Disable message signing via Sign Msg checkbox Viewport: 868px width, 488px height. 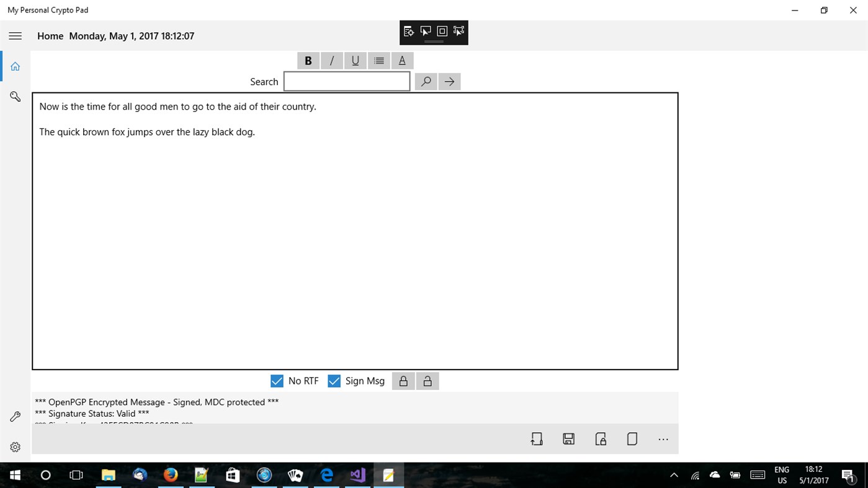pos(334,380)
